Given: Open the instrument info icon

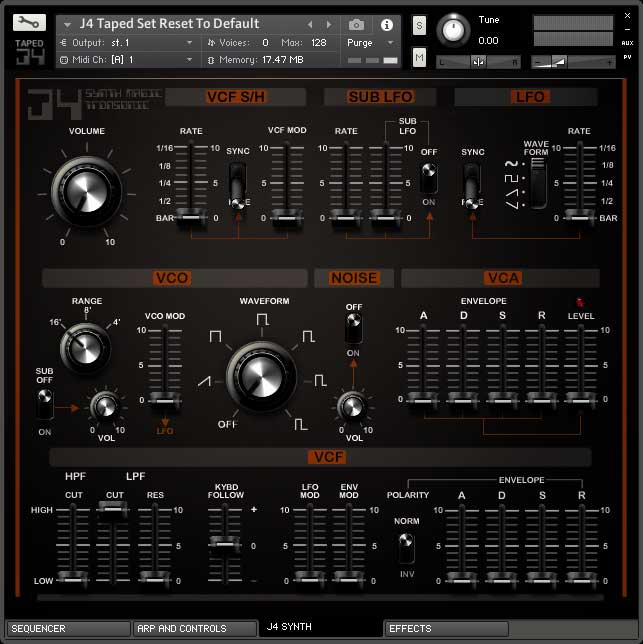Looking at the screenshot, I should coord(386,24).
